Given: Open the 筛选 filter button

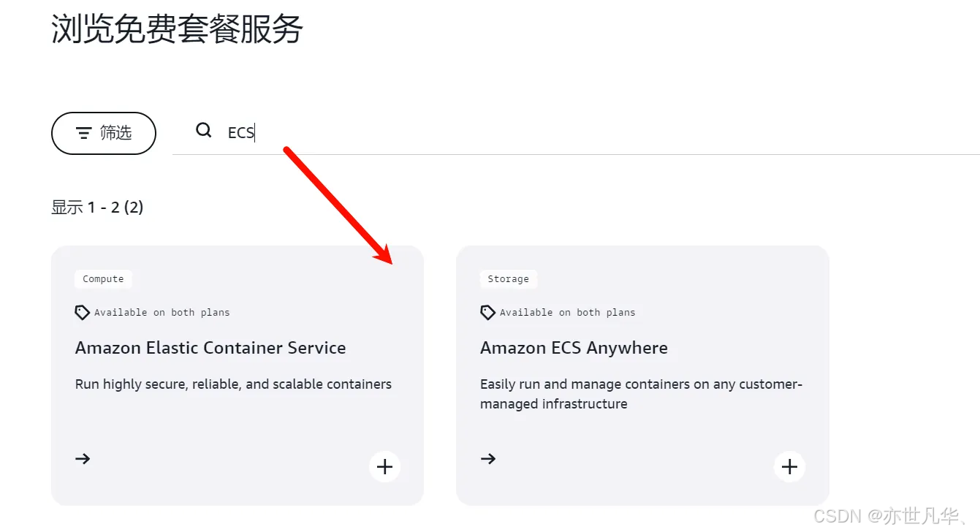Looking at the screenshot, I should coord(104,133).
